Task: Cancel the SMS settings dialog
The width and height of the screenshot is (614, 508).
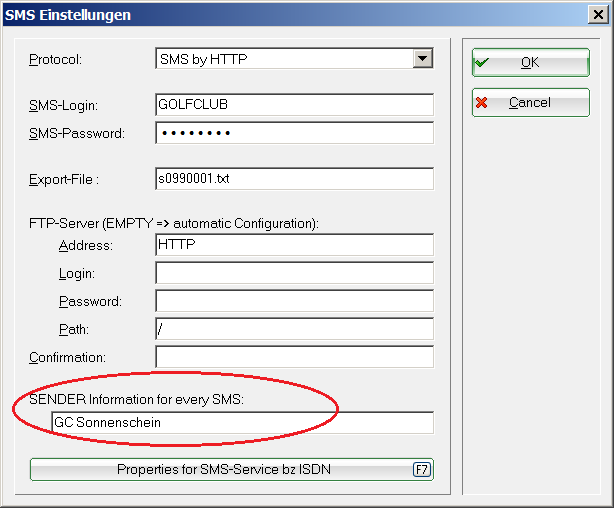Action: (x=531, y=103)
